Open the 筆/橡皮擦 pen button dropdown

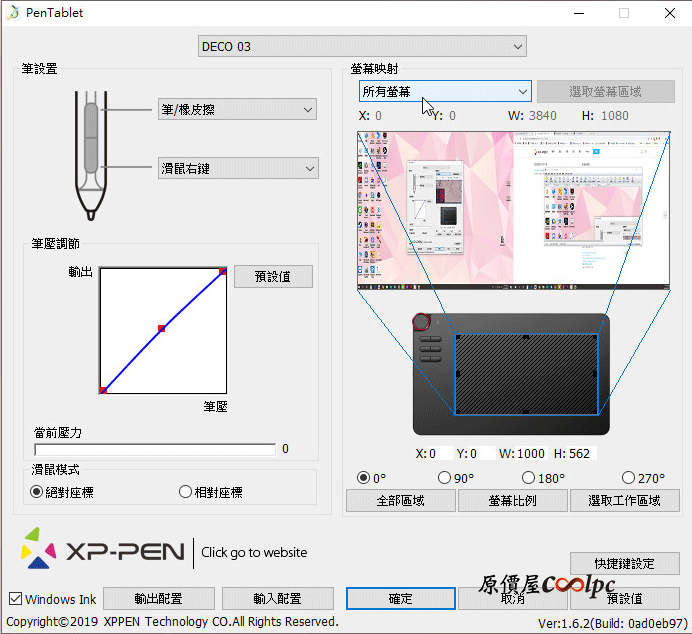[x=237, y=109]
